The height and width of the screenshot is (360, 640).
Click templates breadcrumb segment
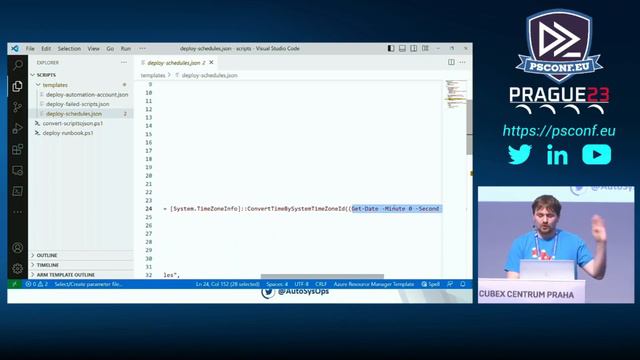[153, 76]
